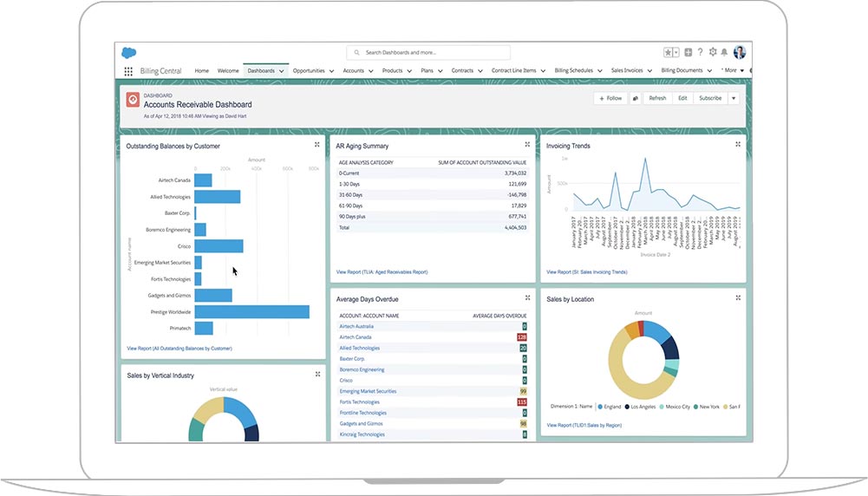Expand the Invoicing Trends chart
The width and height of the screenshot is (868, 496).
tap(738, 144)
